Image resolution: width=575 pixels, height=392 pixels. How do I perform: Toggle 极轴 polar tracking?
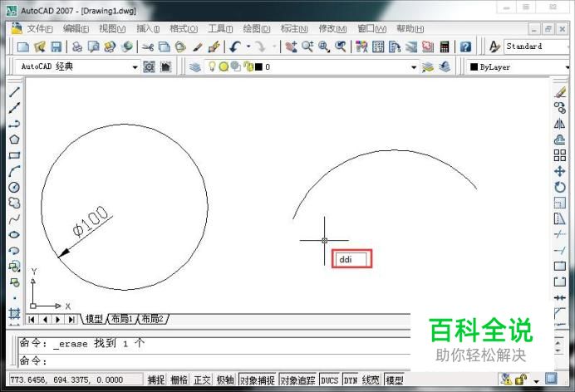point(225,380)
